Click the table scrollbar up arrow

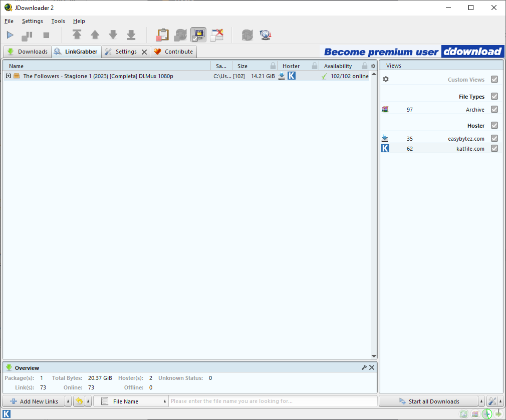374,74
